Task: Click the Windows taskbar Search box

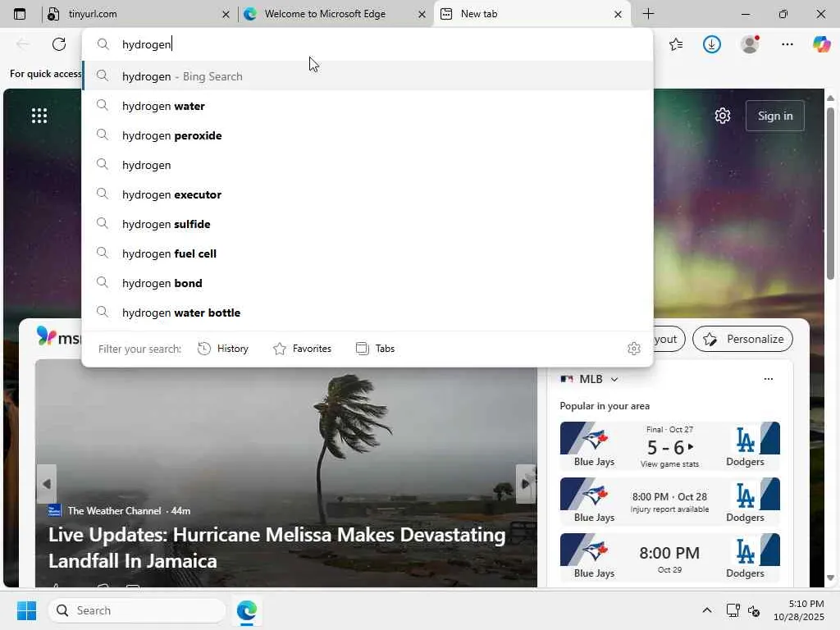Action: point(137,610)
